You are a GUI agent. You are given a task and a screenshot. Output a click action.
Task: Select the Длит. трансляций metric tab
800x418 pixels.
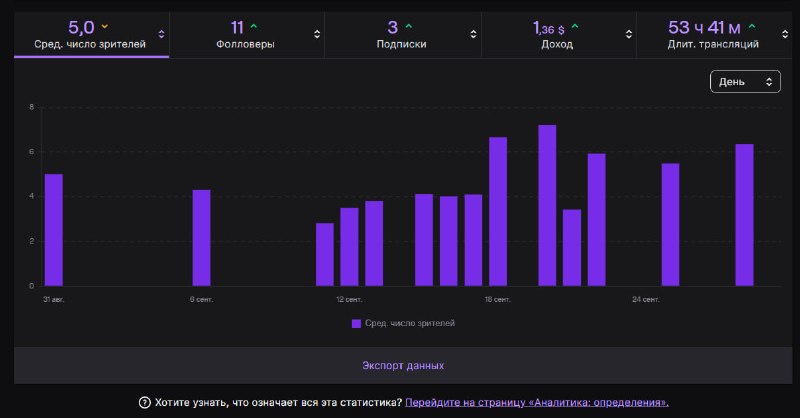pos(714,35)
